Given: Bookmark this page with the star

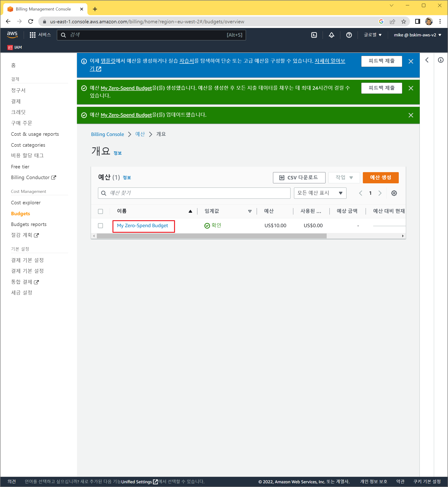Looking at the screenshot, I should tap(403, 21).
